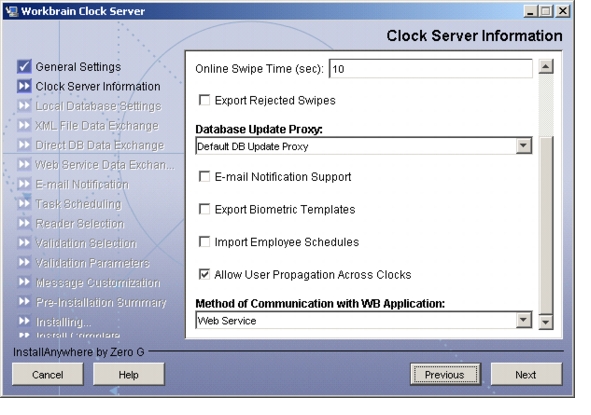591x415 pixels.
Task: Click the Help button
Action: pos(129,374)
